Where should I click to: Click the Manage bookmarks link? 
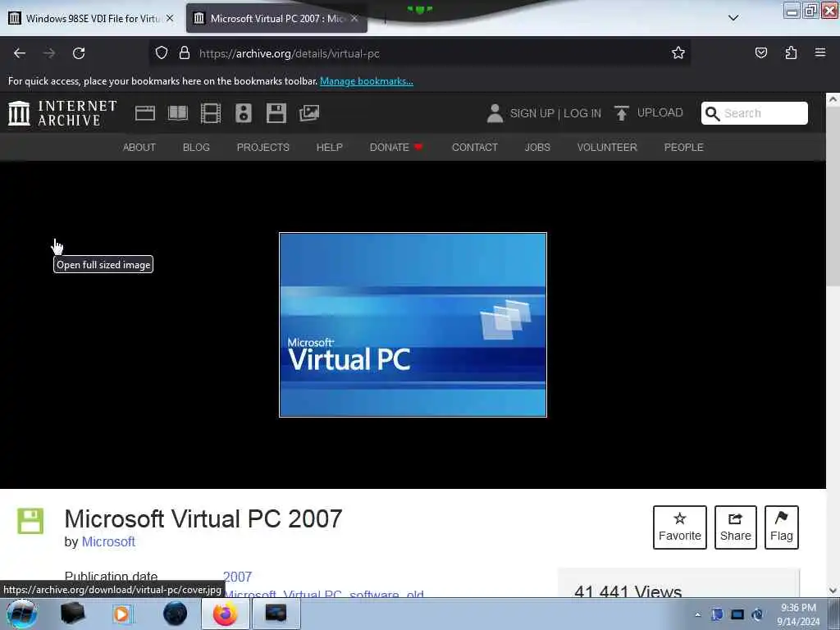click(x=367, y=81)
